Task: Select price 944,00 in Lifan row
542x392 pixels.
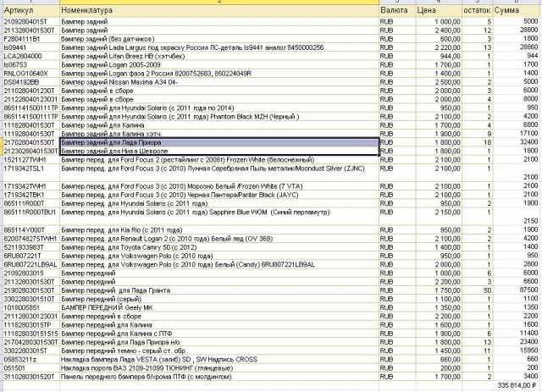Action: (439, 56)
